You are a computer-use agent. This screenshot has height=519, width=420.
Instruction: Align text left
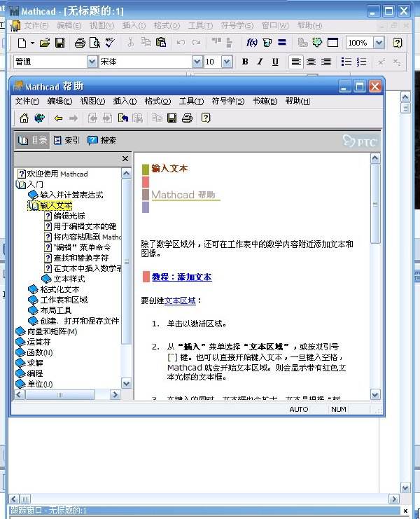[x=296, y=62]
